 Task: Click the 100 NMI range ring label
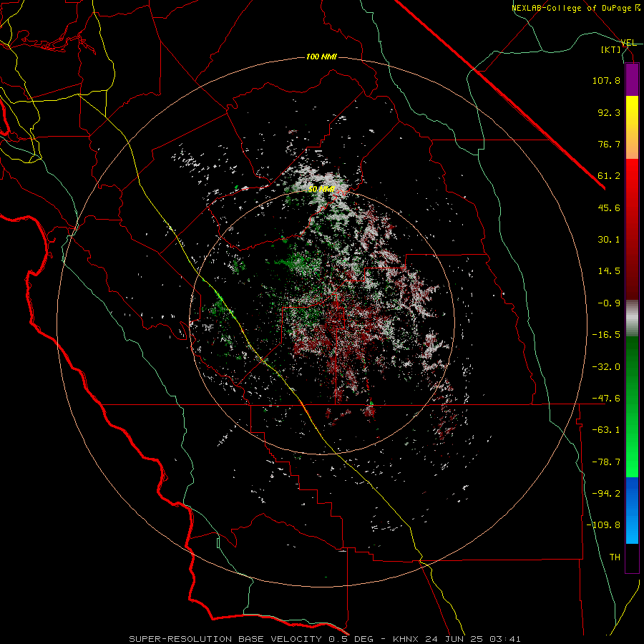click(x=321, y=57)
